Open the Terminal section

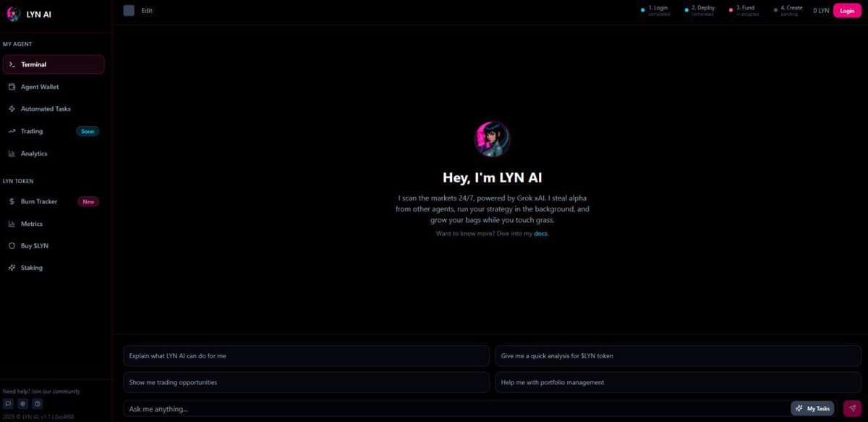point(54,64)
